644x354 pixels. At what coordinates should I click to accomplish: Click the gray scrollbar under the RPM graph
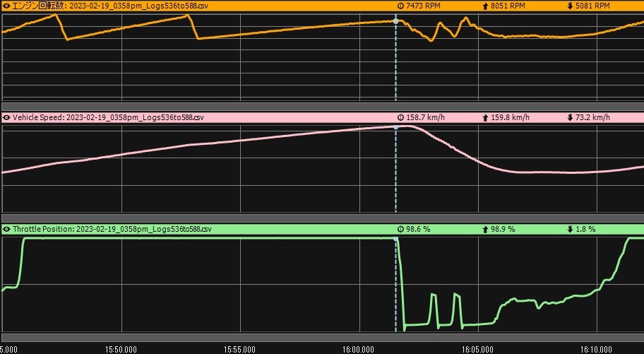[323, 106]
